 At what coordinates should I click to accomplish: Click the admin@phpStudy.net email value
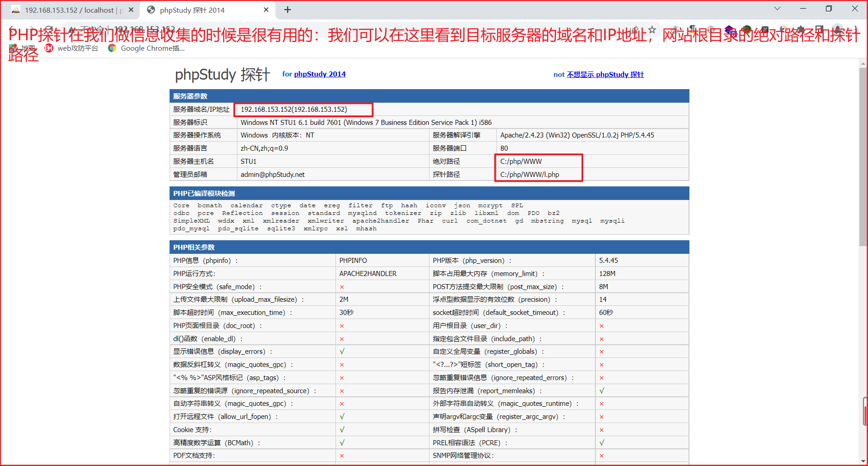click(x=273, y=175)
